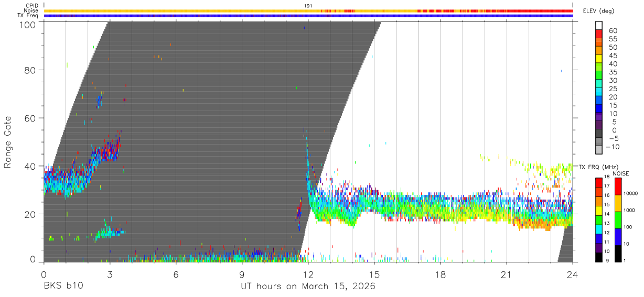Click x-axis tick label 21
This screenshot has height=297, width=644.
506,275
